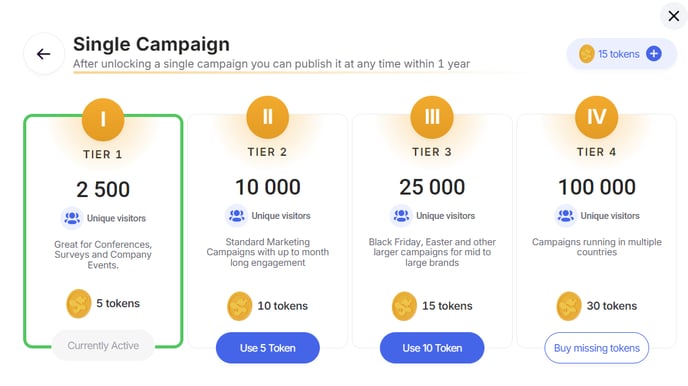Click the Tier 1 unique visitors icon
Screen dimensions: 688x386
click(x=72, y=218)
